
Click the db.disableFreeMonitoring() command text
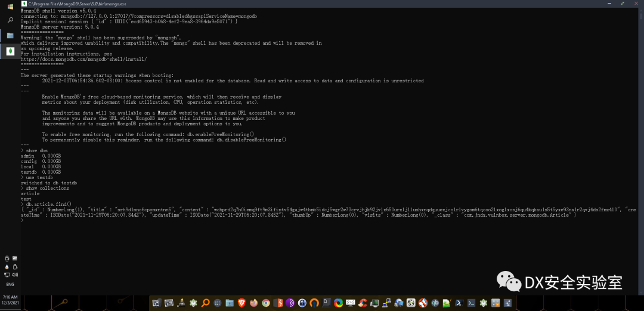coord(252,140)
